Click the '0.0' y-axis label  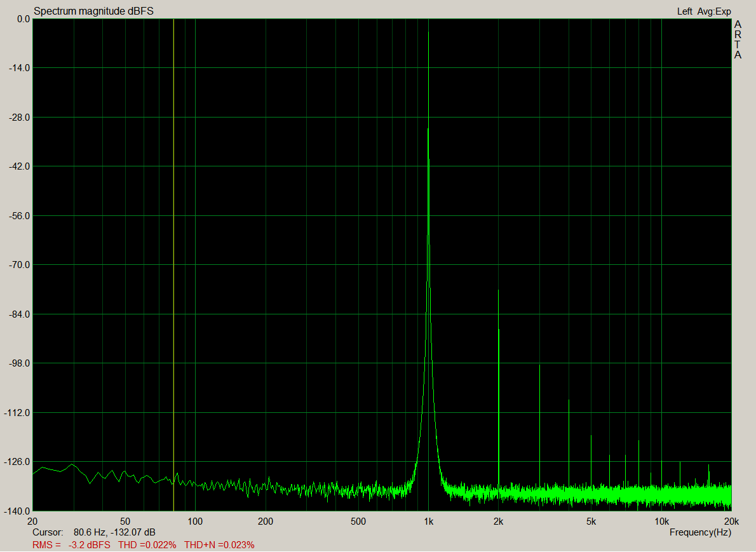23,19
